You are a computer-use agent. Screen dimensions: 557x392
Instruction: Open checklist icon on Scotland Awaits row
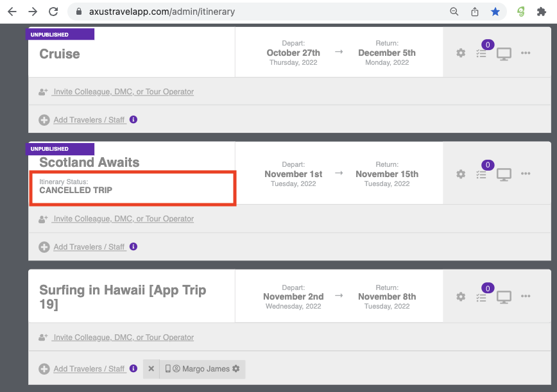click(481, 175)
